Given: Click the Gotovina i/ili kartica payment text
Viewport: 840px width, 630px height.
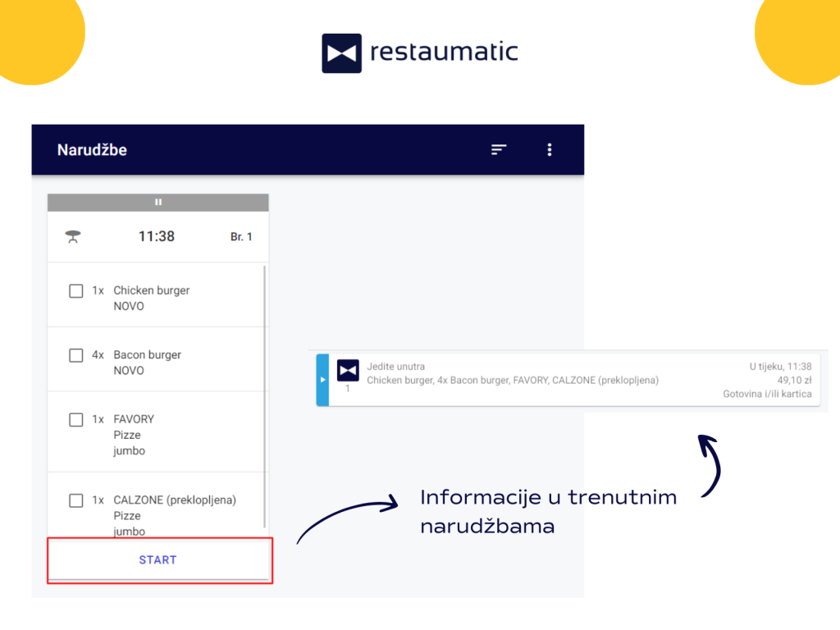Looking at the screenshot, I should (x=767, y=394).
